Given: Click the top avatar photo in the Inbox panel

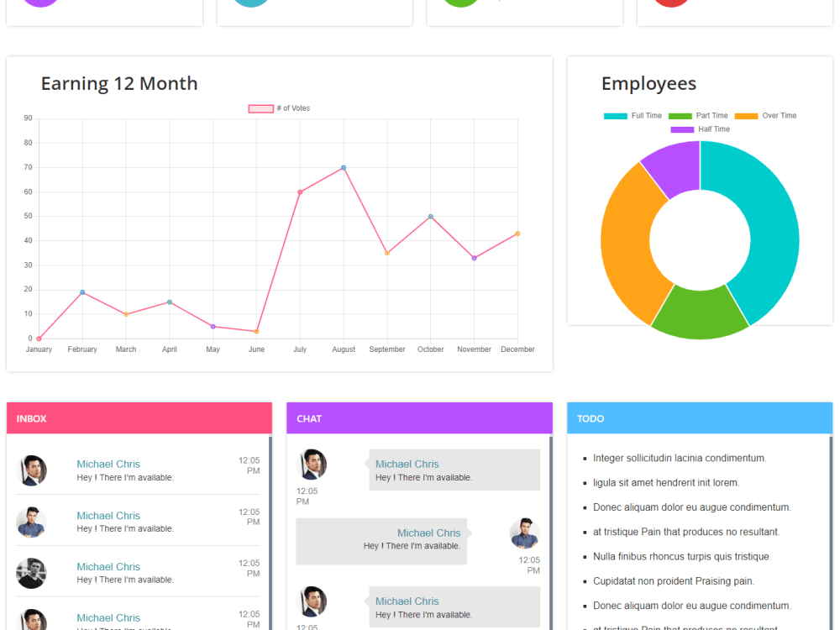Looking at the screenshot, I should click(x=32, y=470).
